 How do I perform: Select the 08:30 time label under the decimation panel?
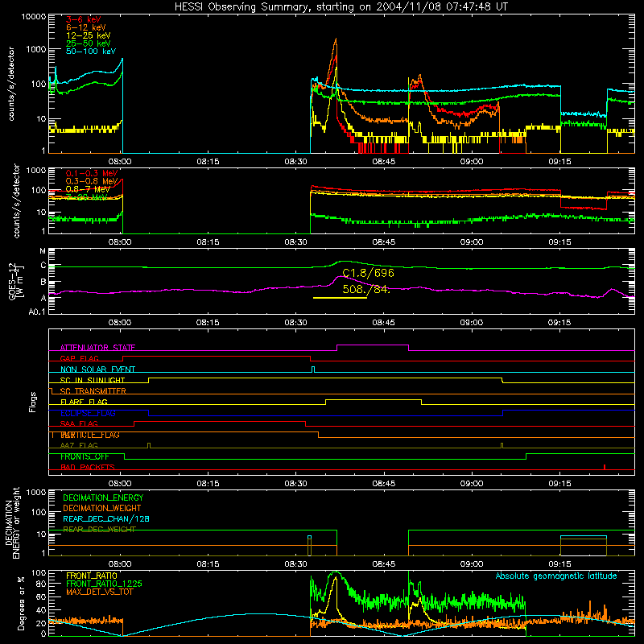tap(295, 564)
